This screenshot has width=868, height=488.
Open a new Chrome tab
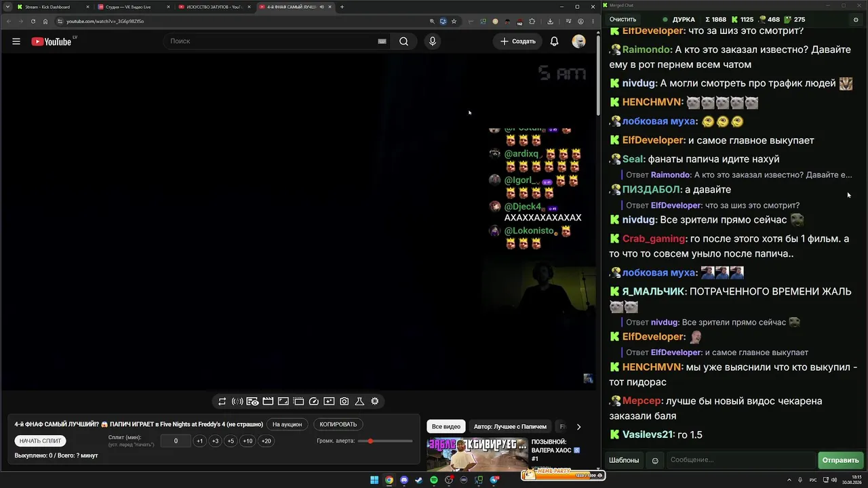[342, 7]
